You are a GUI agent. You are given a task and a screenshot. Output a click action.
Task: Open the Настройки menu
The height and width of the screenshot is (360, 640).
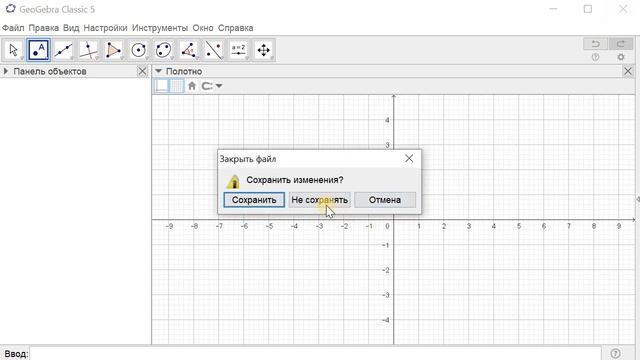pos(105,28)
